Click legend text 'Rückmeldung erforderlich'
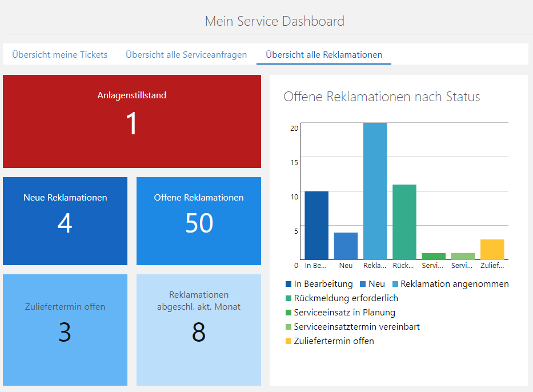 tap(346, 298)
